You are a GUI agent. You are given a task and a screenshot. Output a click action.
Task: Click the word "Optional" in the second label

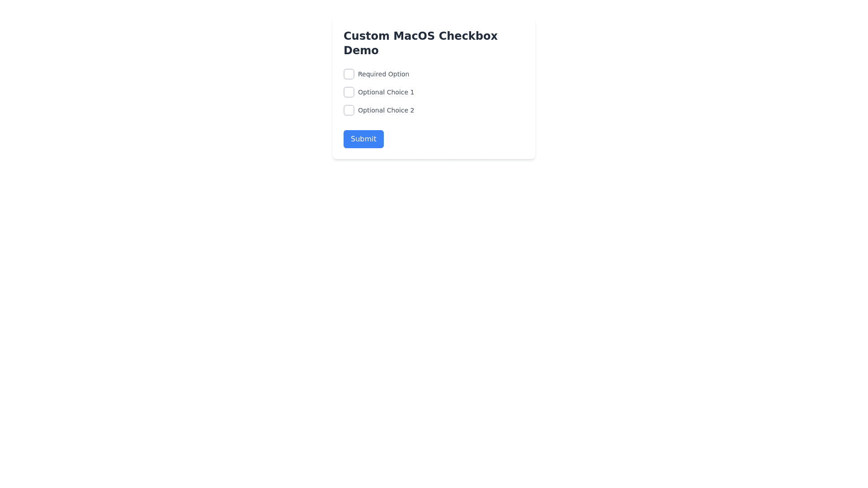pyautogui.click(x=371, y=92)
